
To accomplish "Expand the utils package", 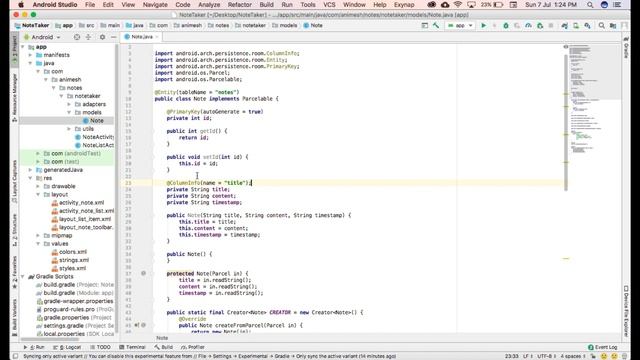I will [x=69, y=129].
